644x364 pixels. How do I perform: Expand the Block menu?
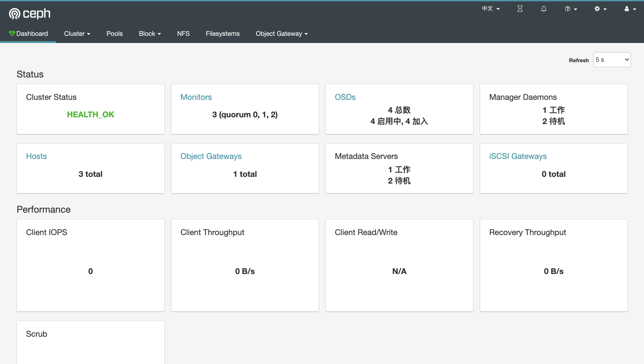149,34
